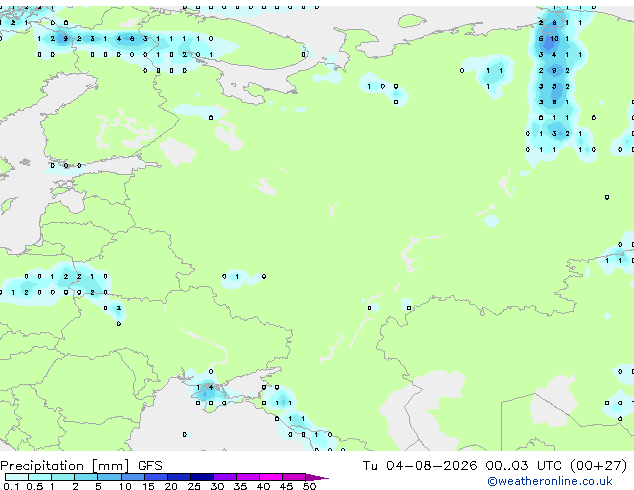
Task: Click the legend label '20'
Action: click(171, 486)
